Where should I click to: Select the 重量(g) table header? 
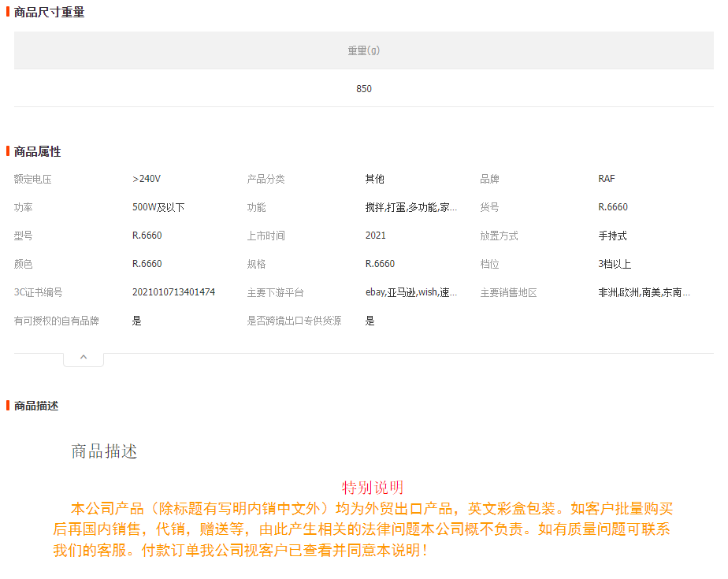(363, 50)
